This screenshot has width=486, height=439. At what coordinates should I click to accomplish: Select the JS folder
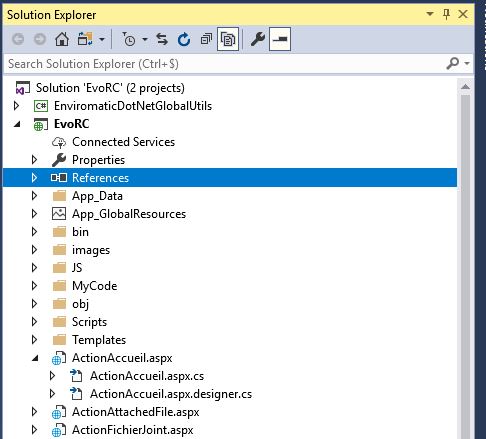[x=77, y=268]
